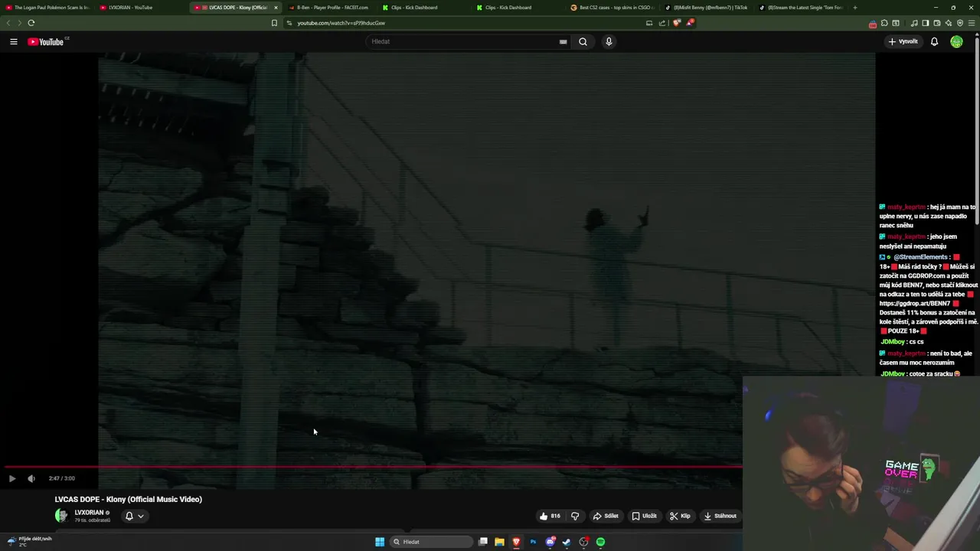This screenshot has height=551, width=980.
Task: Play the paused video
Action: 12,478
